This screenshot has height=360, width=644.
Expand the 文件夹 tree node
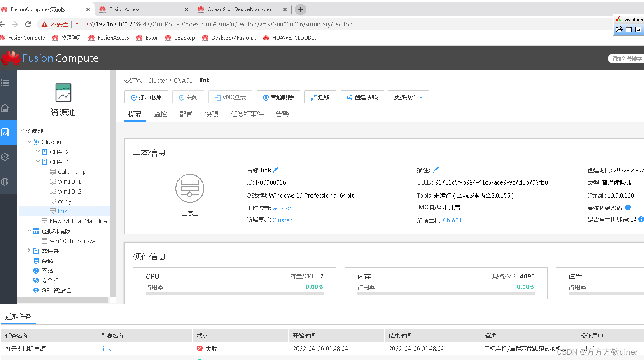(29, 250)
